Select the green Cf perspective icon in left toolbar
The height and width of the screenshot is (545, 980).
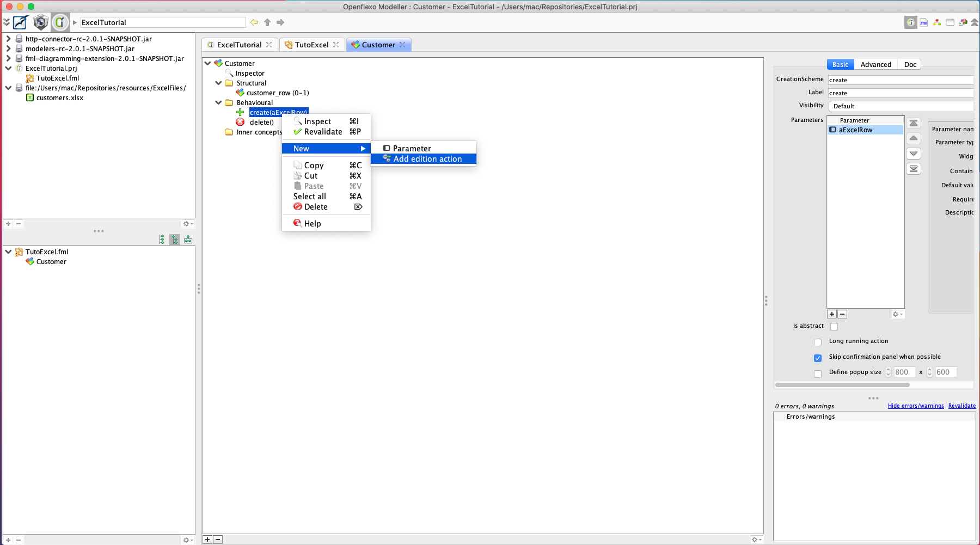pyautogui.click(x=60, y=22)
